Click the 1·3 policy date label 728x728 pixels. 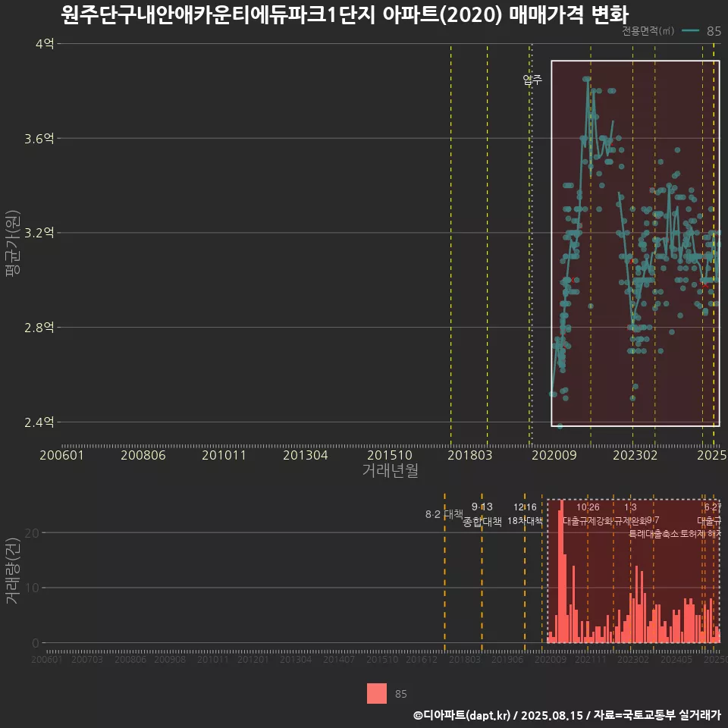click(630, 507)
